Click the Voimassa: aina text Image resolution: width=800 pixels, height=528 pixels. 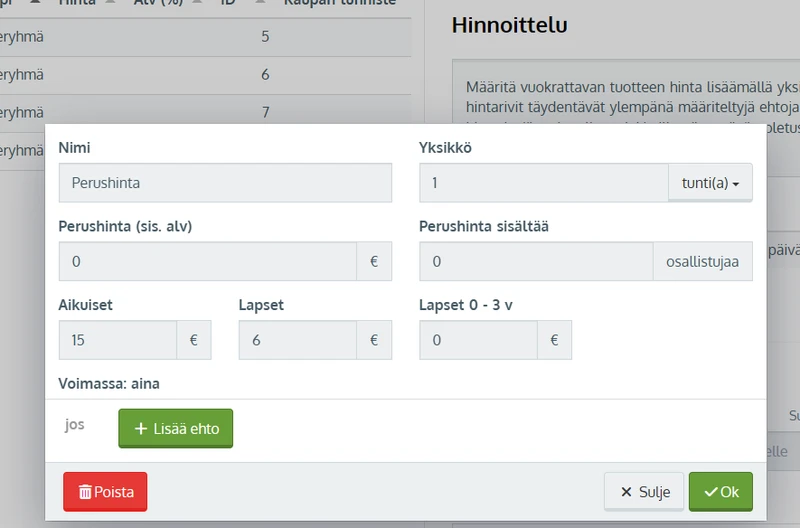[109, 384]
